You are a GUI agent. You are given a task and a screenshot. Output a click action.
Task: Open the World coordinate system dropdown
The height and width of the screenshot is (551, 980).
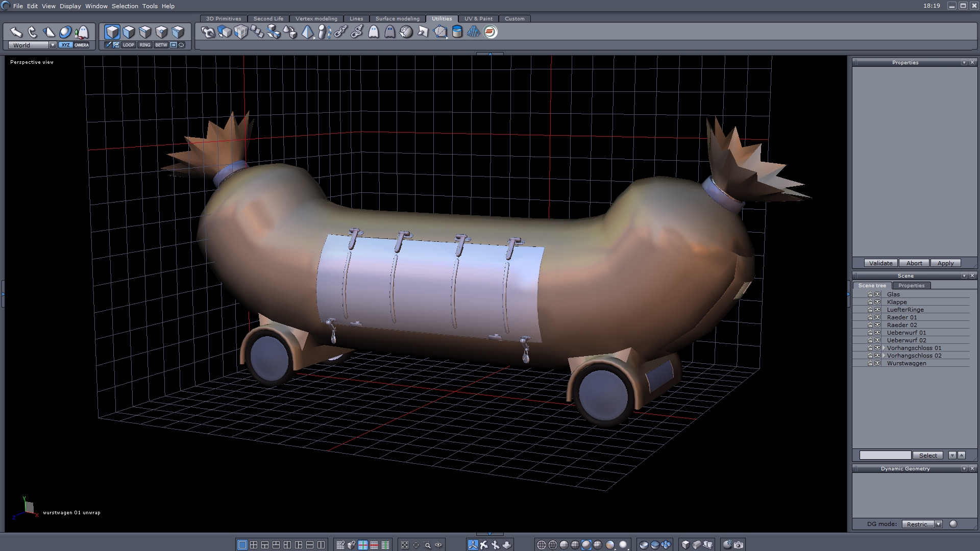52,45
